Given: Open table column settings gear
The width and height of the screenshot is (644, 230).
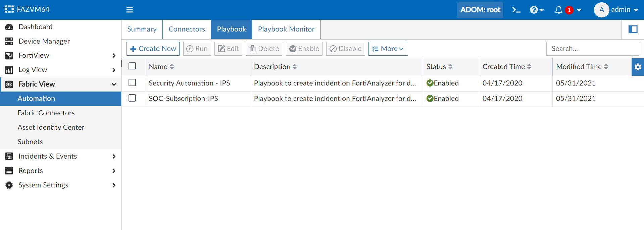Looking at the screenshot, I should (638, 67).
